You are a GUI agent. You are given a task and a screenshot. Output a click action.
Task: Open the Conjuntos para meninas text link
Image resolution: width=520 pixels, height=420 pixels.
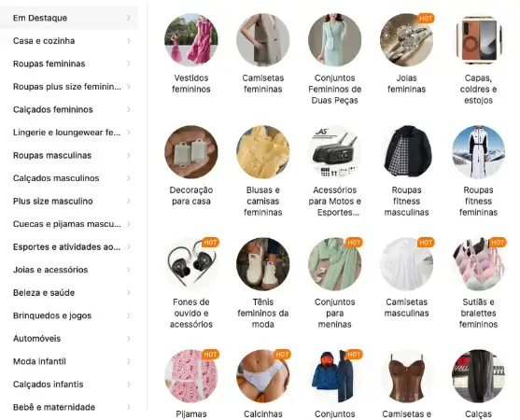(334, 313)
